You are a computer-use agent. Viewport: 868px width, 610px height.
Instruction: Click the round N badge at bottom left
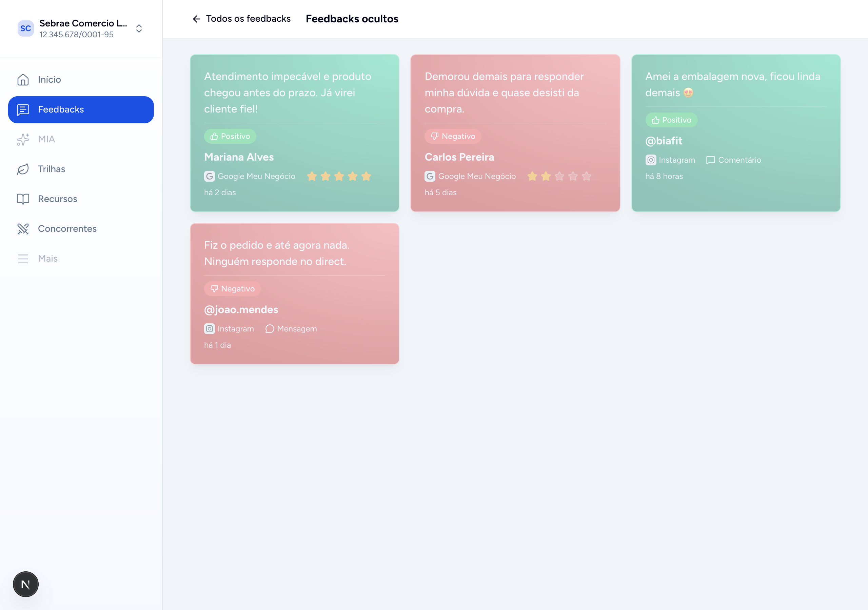tap(26, 584)
